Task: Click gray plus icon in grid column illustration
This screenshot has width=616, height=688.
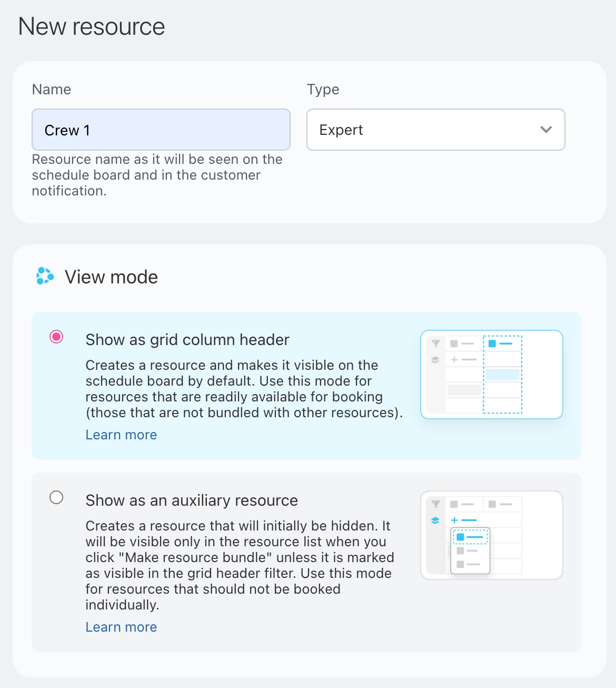Action: pyautogui.click(x=454, y=360)
